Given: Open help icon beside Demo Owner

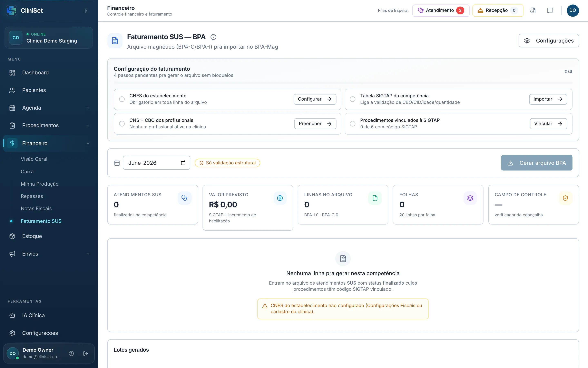Looking at the screenshot, I should coord(71,353).
